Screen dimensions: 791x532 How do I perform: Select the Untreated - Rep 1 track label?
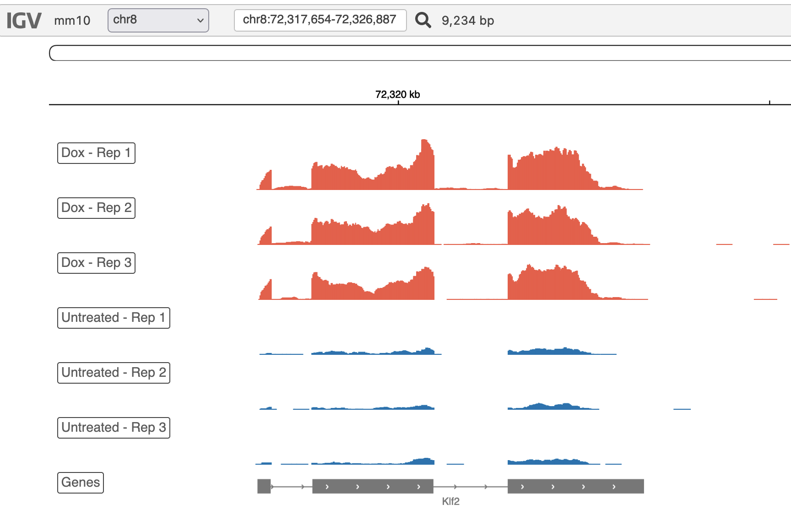[x=114, y=318]
